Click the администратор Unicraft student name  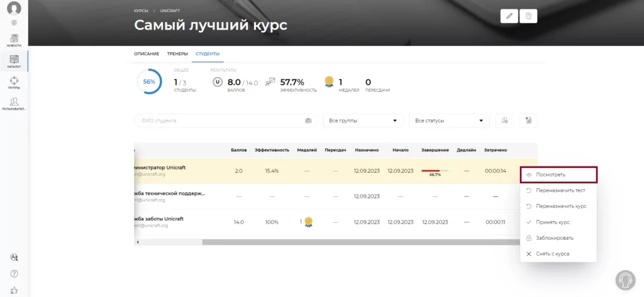160,168
